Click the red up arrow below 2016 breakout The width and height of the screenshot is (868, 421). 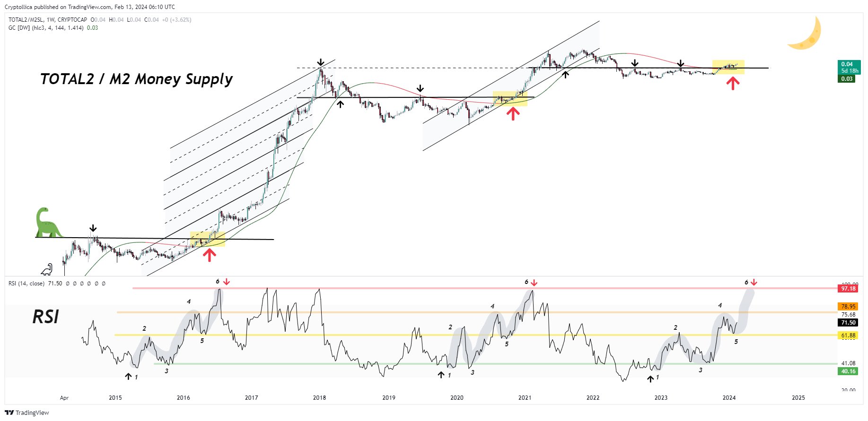point(209,255)
